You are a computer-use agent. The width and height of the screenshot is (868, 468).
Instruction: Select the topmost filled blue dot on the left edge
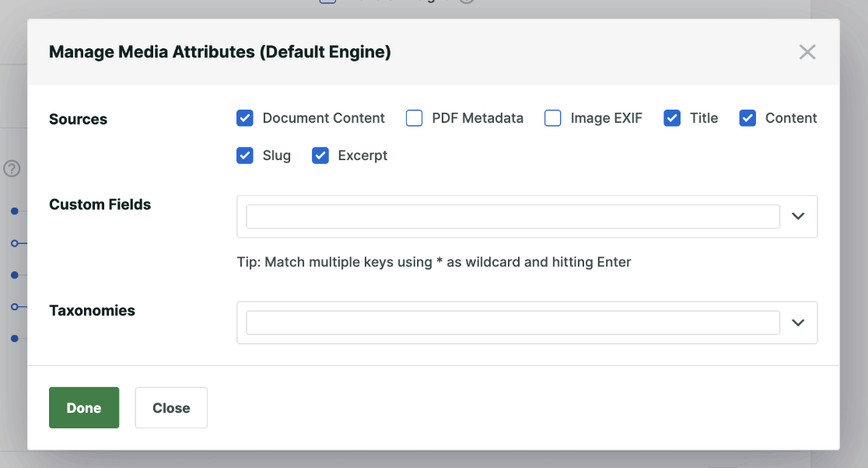12,211
